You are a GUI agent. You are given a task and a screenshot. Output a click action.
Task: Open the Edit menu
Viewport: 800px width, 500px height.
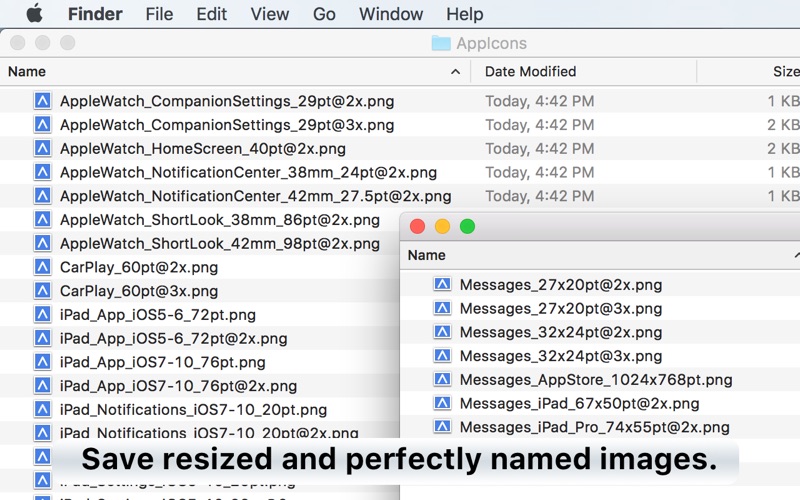coord(212,14)
